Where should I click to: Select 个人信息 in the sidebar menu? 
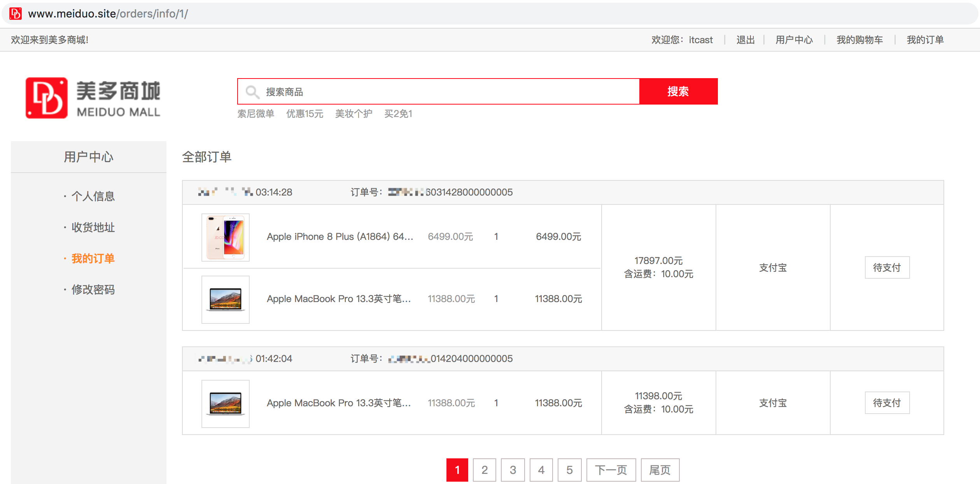pyautogui.click(x=93, y=196)
